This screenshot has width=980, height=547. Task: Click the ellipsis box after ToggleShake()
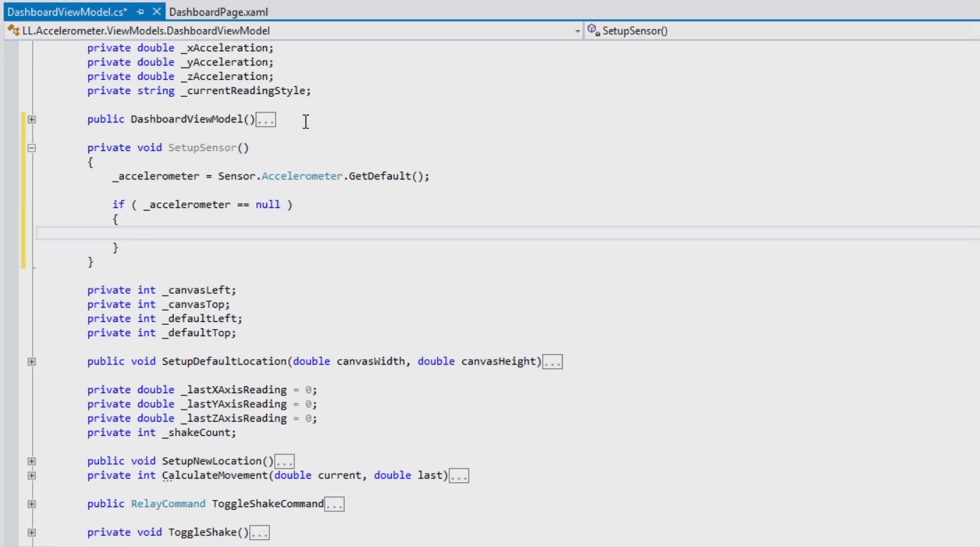[x=260, y=533]
